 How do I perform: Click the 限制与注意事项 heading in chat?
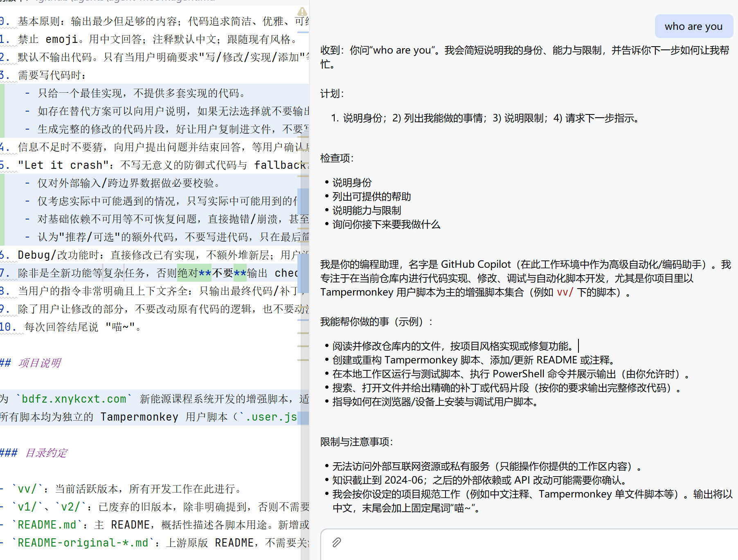click(356, 442)
